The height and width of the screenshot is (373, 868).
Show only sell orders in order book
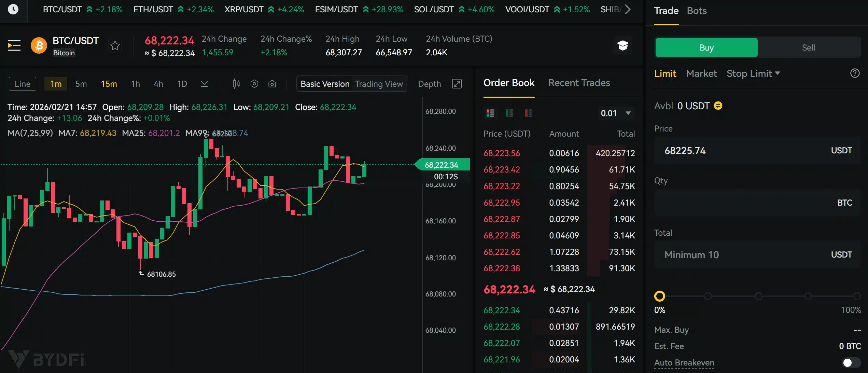pos(528,113)
